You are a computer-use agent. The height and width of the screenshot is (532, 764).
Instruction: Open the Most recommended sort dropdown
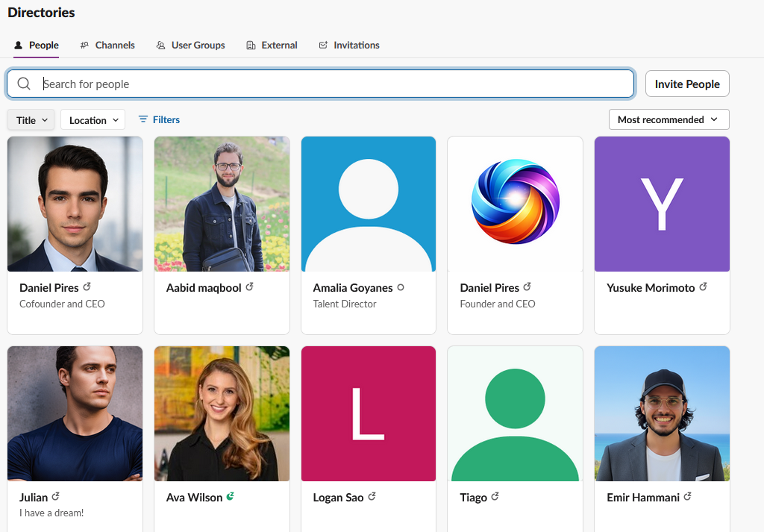(x=668, y=119)
